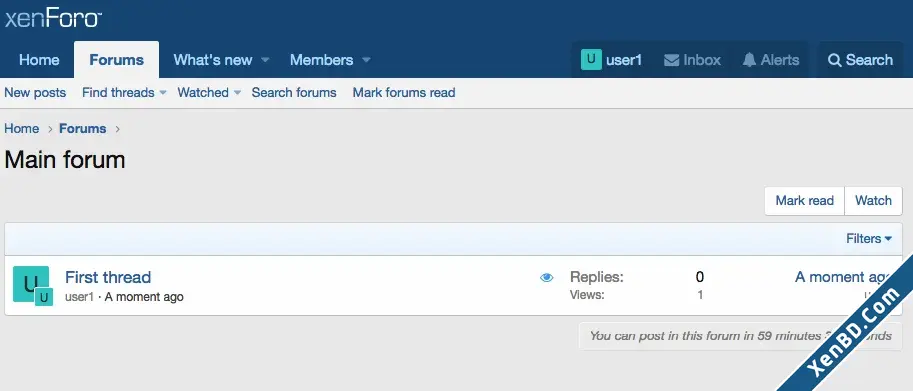Open the Home navigation tab
The image size is (913, 391).
[39, 60]
